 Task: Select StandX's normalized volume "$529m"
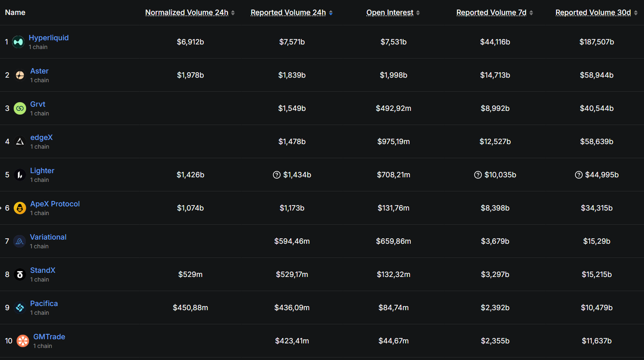(190, 274)
